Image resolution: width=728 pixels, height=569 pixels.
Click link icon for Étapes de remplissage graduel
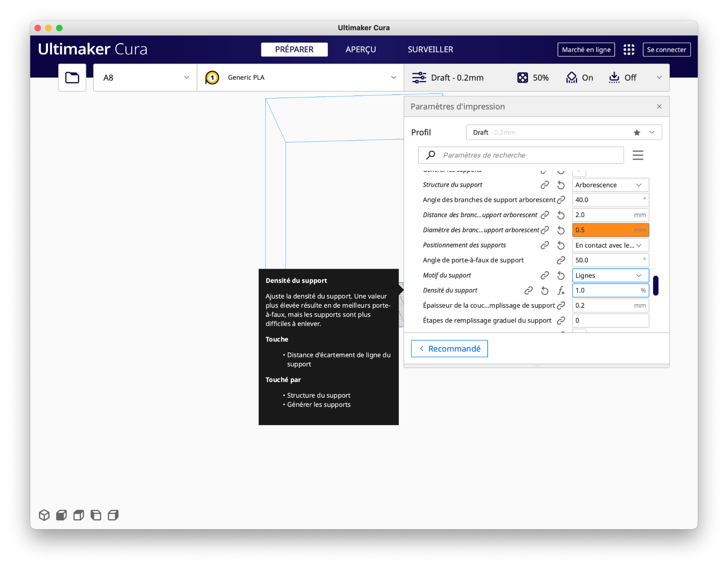[x=561, y=321]
